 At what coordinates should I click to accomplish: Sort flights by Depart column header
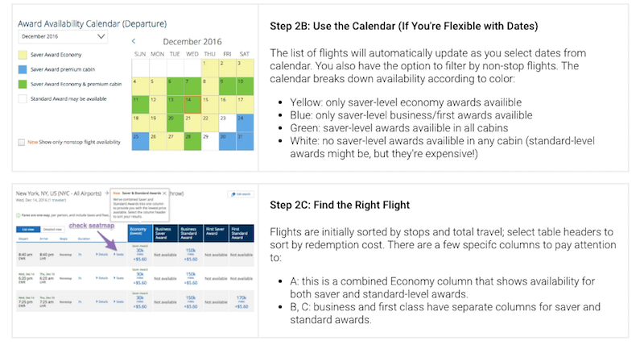(x=23, y=239)
